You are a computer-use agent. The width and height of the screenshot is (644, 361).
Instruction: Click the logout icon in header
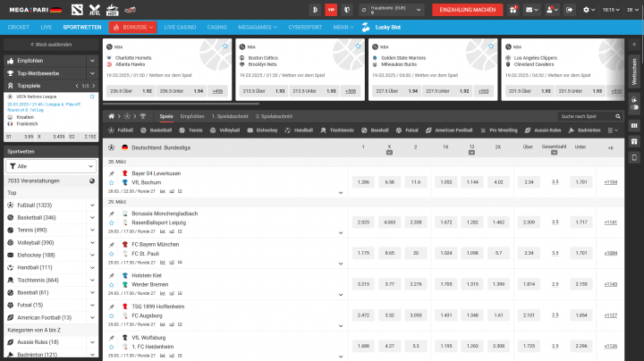569,10
